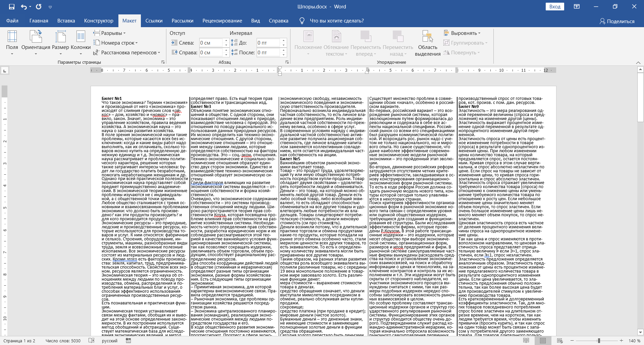This screenshot has width=644, height=345.
Task: Collapse the ribbon with the chevron
Action: tap(638, 63)
